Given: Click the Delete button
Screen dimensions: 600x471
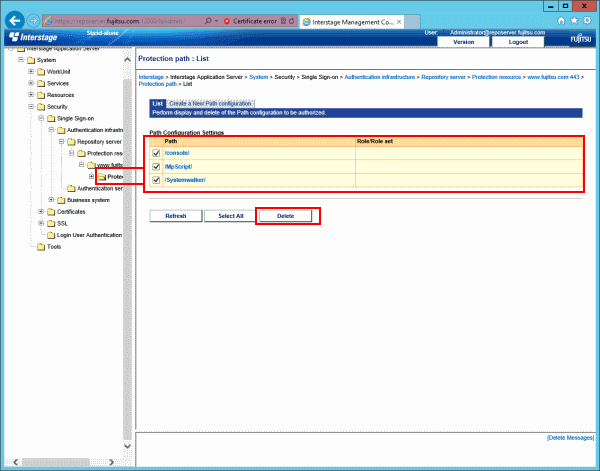Looking at the screenshot, I should 285,216.
